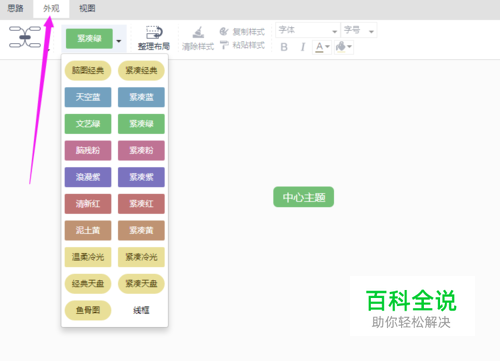Select the 紧凑经典 theme
Screen dimensions: 500x361
141,71
